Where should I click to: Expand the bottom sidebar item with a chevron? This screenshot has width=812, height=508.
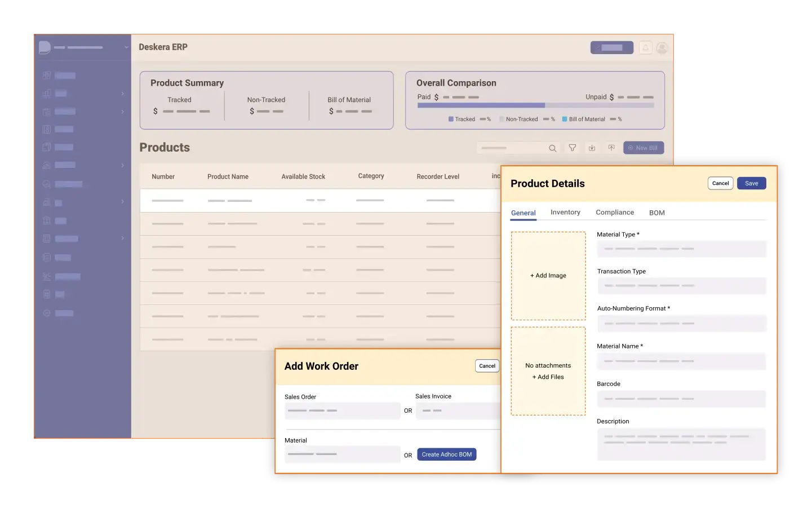point(123,238)
